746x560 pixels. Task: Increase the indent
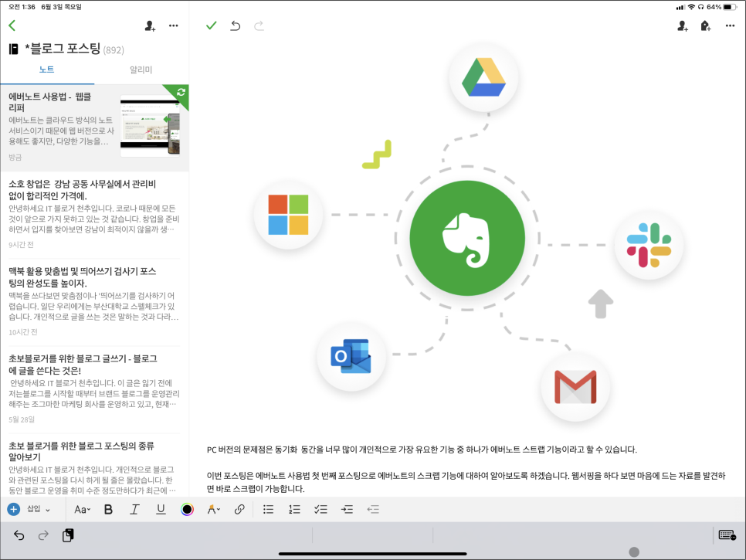(x=347, y=510)
